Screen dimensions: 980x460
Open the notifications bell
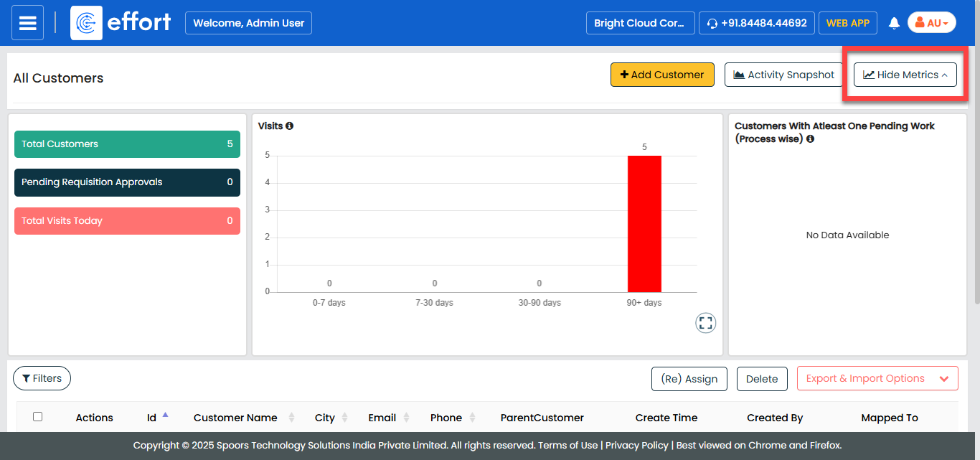(x=894, y=23)
